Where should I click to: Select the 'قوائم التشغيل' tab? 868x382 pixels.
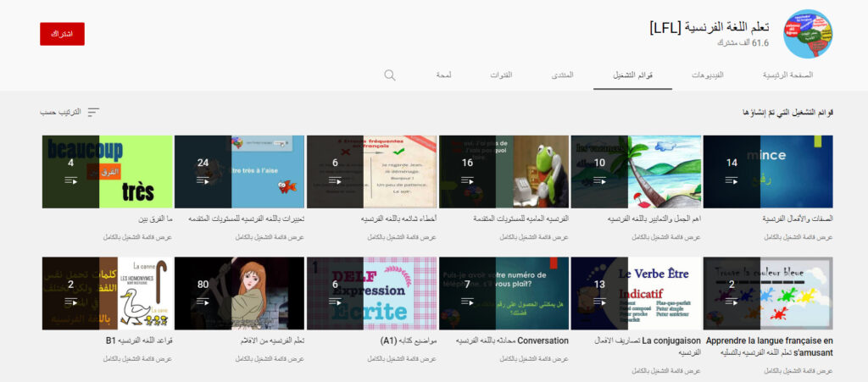[632, 75]
